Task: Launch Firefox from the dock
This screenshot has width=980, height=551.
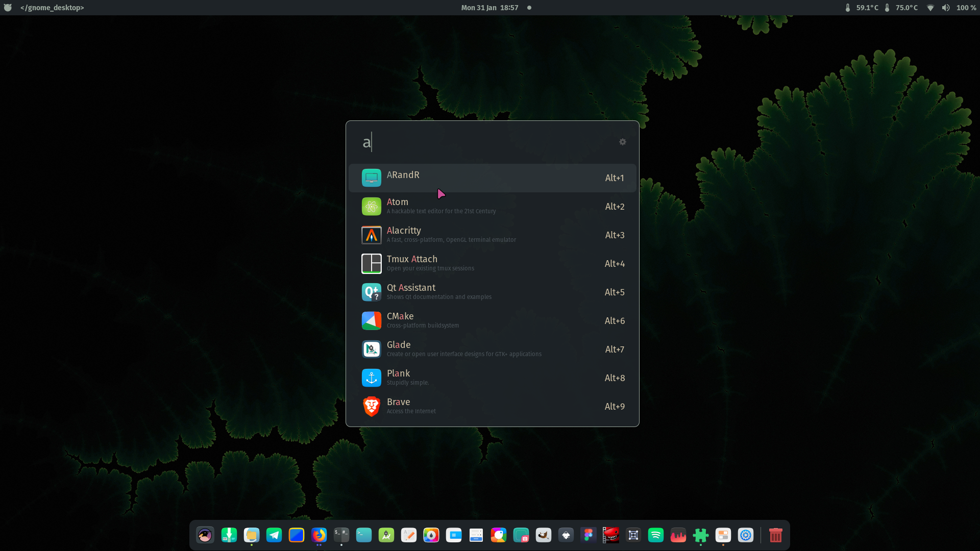Action: click(319, 535)
